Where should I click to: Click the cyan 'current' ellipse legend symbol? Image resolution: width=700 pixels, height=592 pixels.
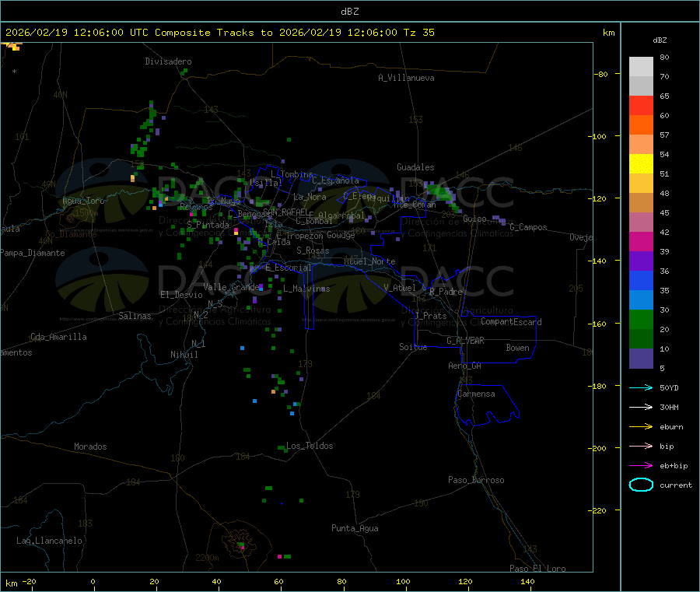click(x=641, y=485)
